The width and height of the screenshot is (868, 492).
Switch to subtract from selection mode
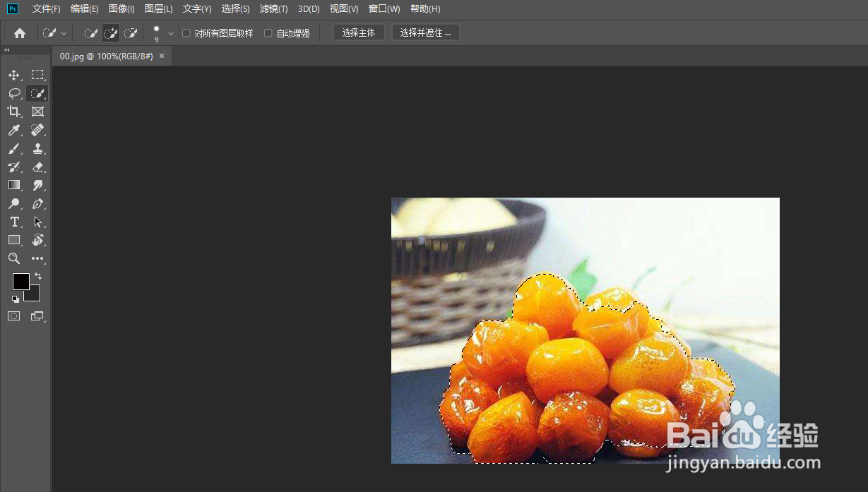coord(130,32)
